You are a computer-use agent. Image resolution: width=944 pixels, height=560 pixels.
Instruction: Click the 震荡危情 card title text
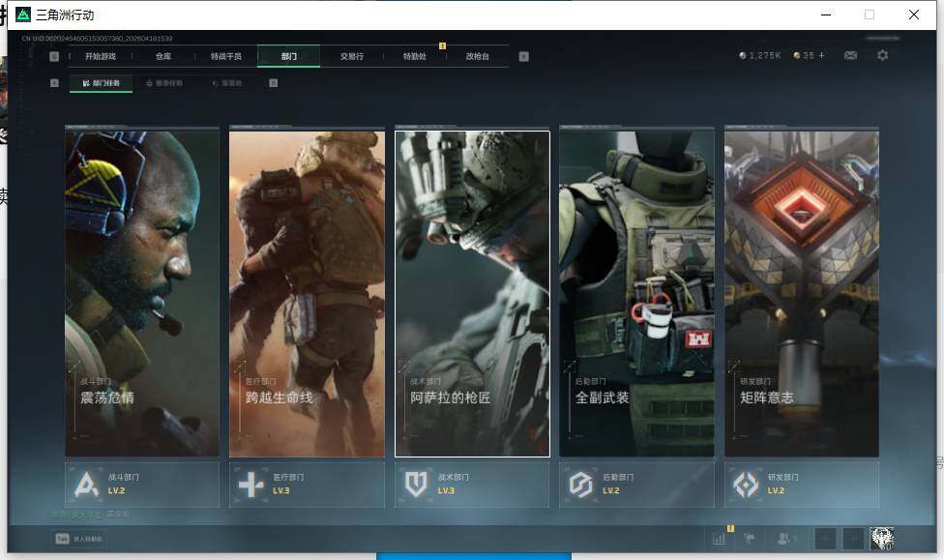pos(107,398)
